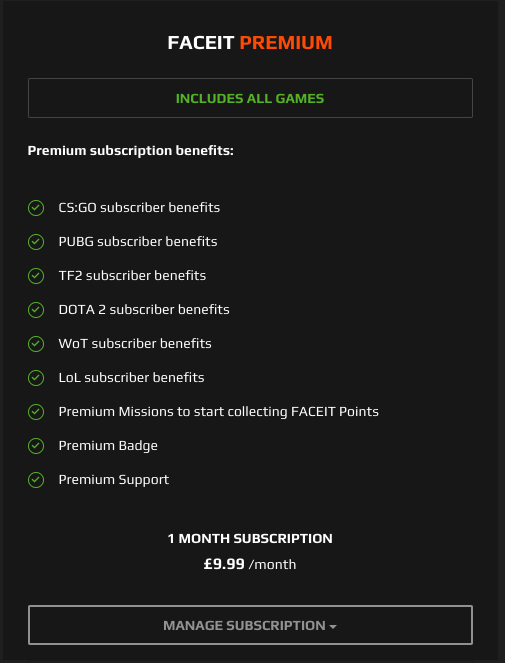Click the CS:GO subscriber benefits text
This screenshot has width=505, height=663.
pyautogui.click(x=139, y=208)
